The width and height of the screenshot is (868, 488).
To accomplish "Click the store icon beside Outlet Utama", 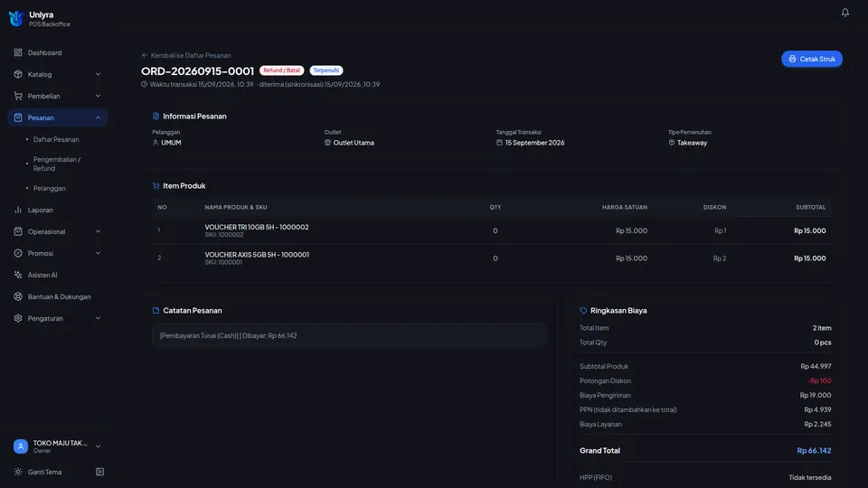I will [327, 143].
